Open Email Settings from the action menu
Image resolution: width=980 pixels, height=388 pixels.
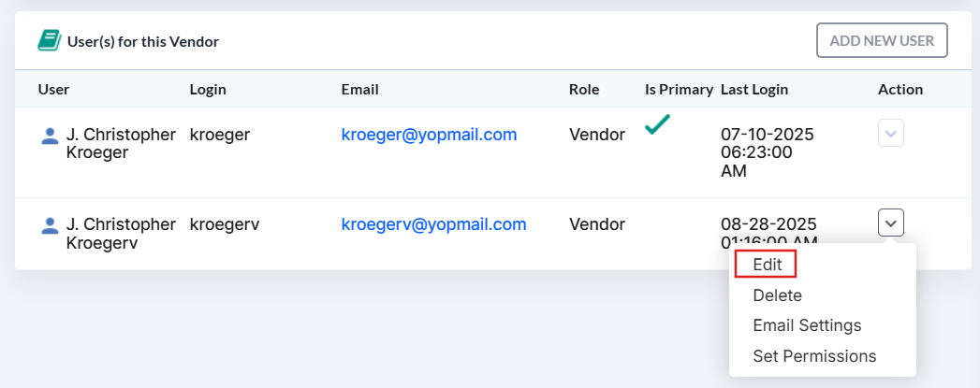coord(807,325)
